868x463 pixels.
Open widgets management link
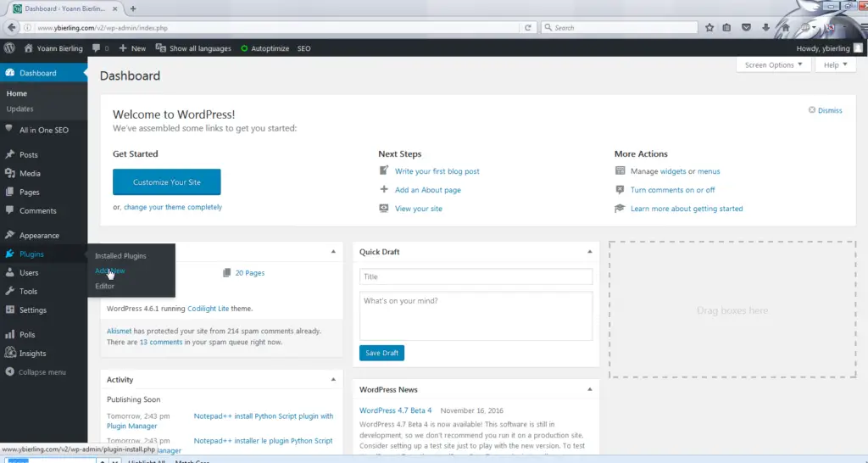tap(673, 171)
